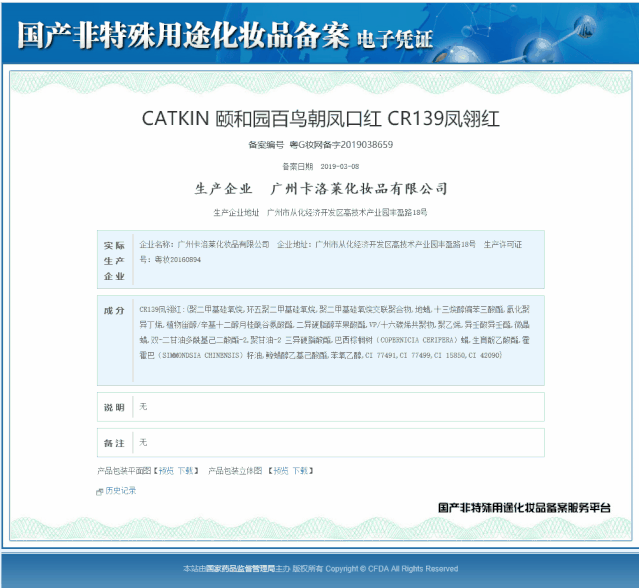Click the 成分 ingredients label

coord(114,311)
